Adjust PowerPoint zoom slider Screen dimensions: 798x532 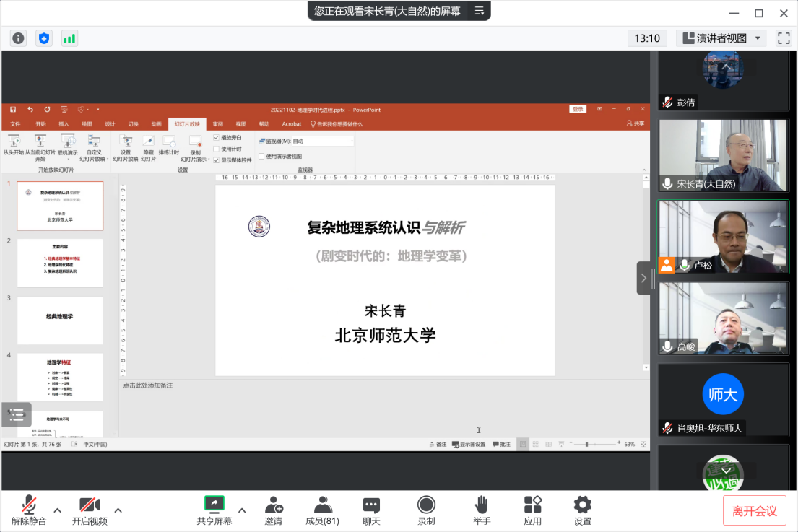(587, 444)
